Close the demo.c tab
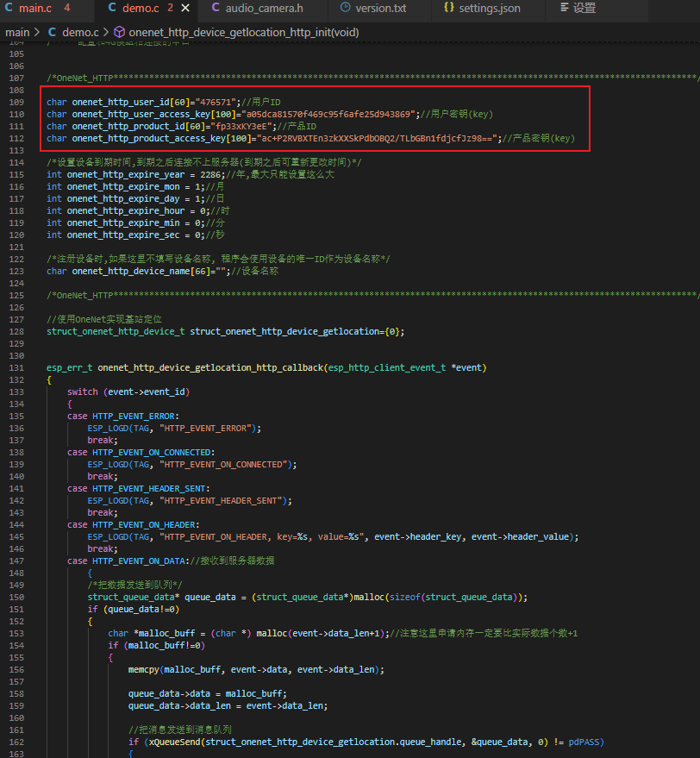 click(185, 9)
